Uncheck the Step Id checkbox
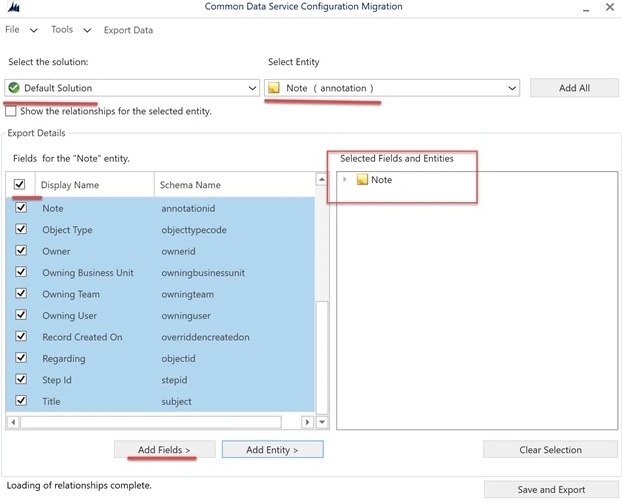The height and width of the screenshot is (503, 622). 21,379
